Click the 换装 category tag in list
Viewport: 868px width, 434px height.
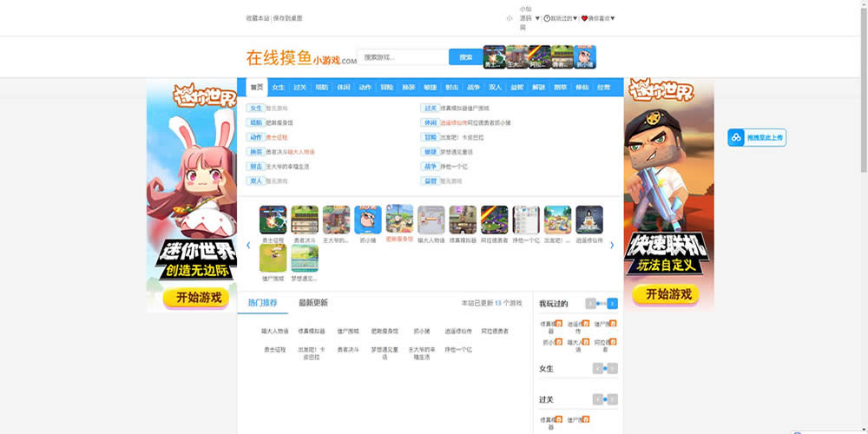coord(256,152)
